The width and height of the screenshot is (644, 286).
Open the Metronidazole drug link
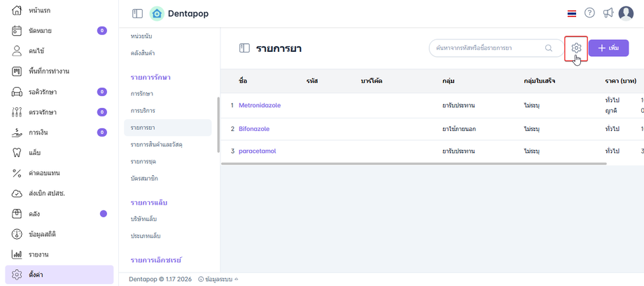(260, 105)
